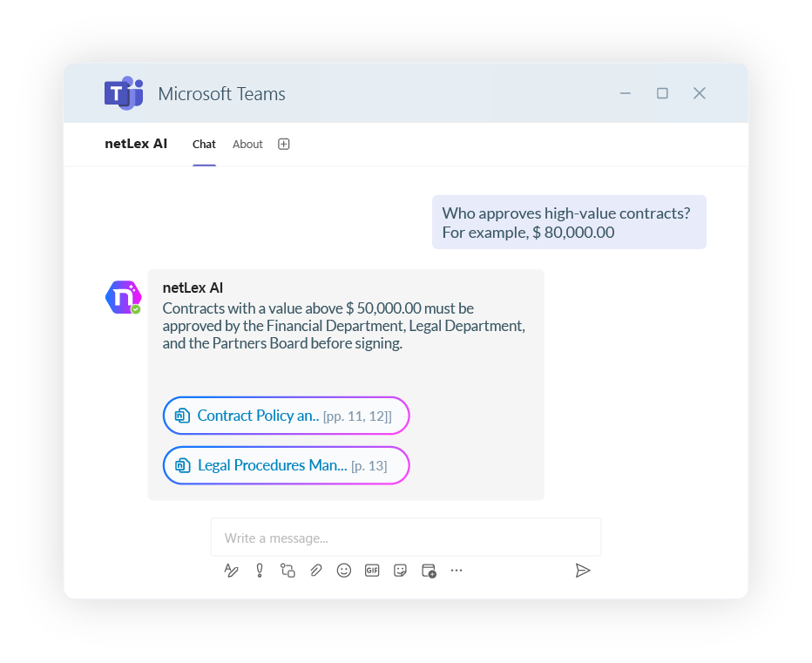The height and width of the screenshot is (663, 812).
Task: Click the Microsoft Teams logo icon
Action: pos(124,93)
